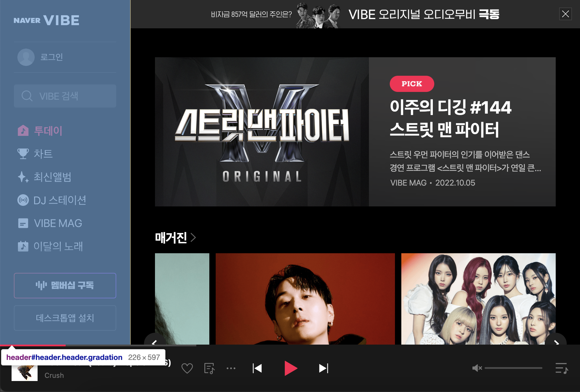Expand the 매거진 section chevron
Screen dimensions: 580x392
click(193, 238)
